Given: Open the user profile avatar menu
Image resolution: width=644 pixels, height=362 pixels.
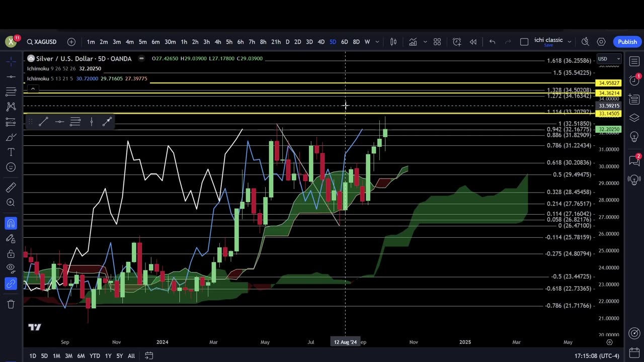Looking at the screenshot, I should pos(11,42).
